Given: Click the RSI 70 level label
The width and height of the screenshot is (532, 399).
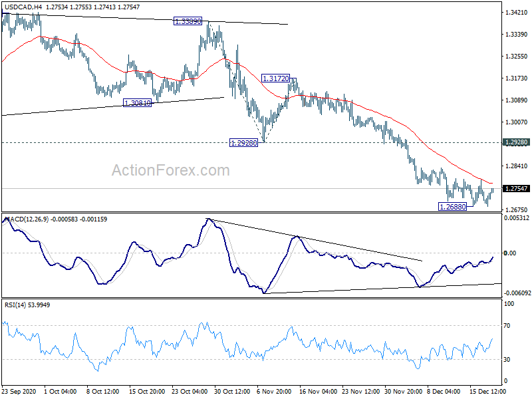Looking at the screenshot, I should coord(507,326).
